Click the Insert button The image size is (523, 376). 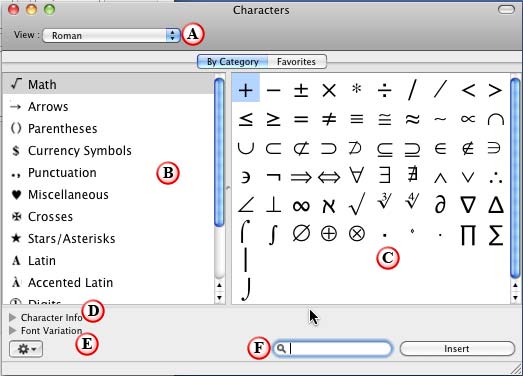pos(457,349)
